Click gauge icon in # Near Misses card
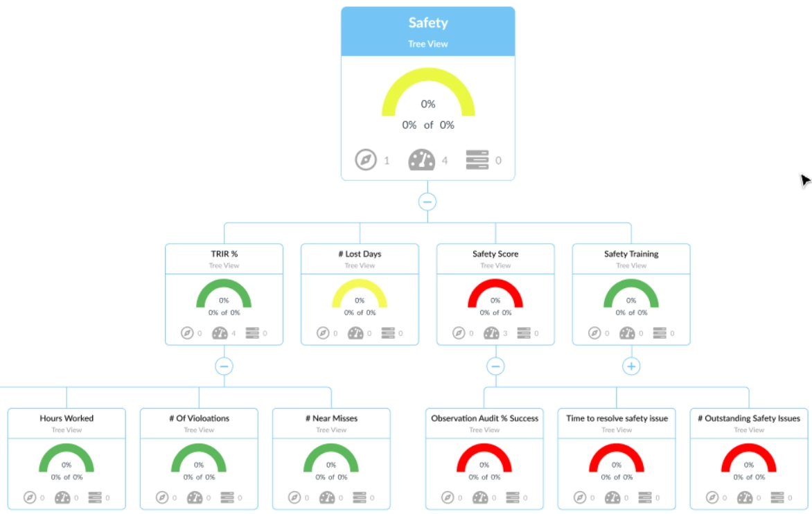812x514 pixels. click(x=327, y=497)
